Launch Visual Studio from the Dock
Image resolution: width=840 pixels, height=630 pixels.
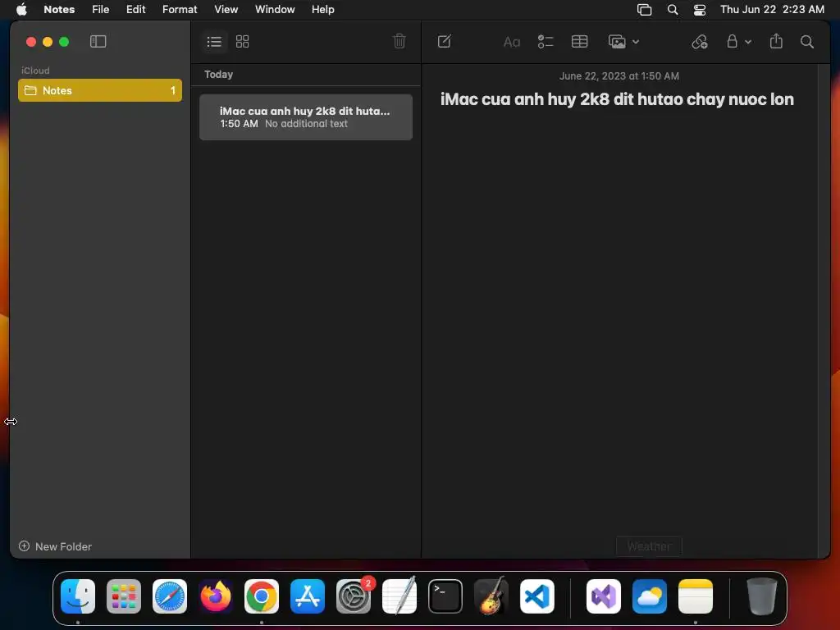coord(604,596)
